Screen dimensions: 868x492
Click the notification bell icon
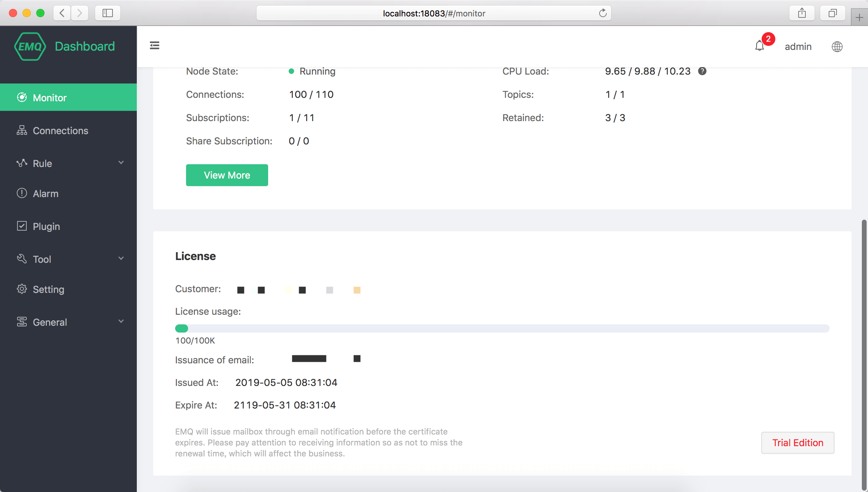coord(759,46)
